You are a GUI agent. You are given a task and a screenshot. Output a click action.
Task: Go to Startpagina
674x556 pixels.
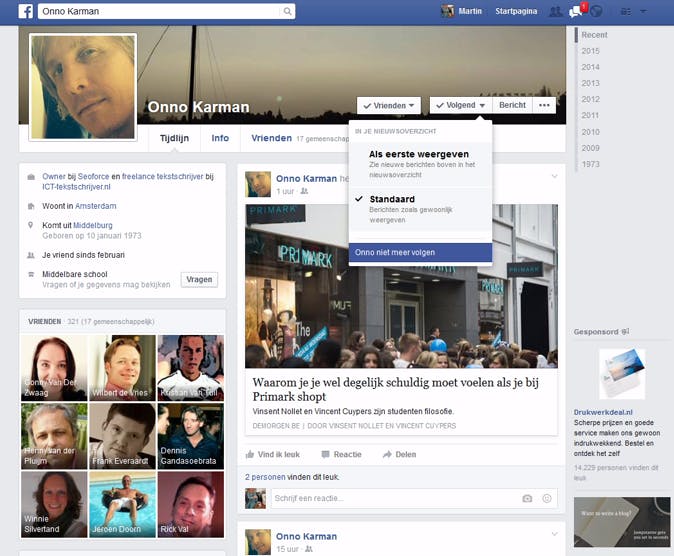(x=516, y=11)
